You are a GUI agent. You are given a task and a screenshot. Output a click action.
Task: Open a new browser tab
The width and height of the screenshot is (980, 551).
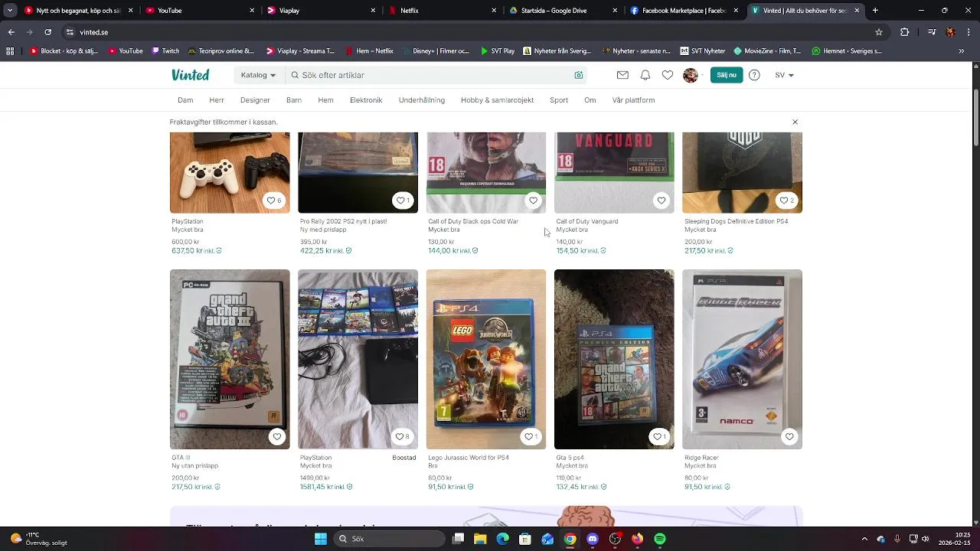tap(875, 11)
